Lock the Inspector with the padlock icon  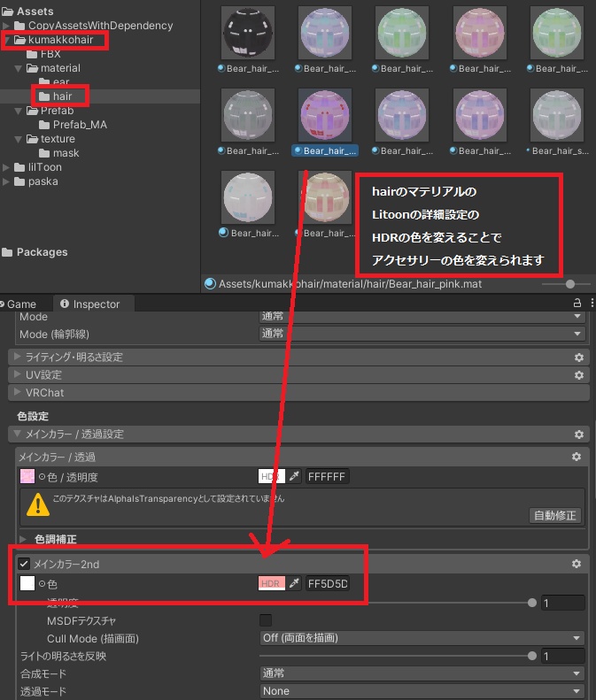pyautogui.click(x=577, y=304)
